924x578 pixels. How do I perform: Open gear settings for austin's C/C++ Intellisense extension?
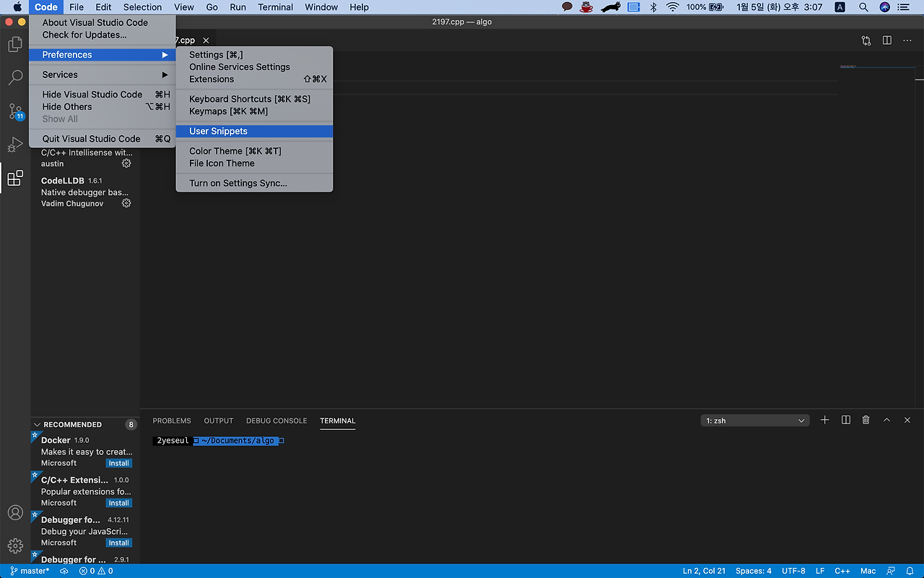[x=126, y=163]
